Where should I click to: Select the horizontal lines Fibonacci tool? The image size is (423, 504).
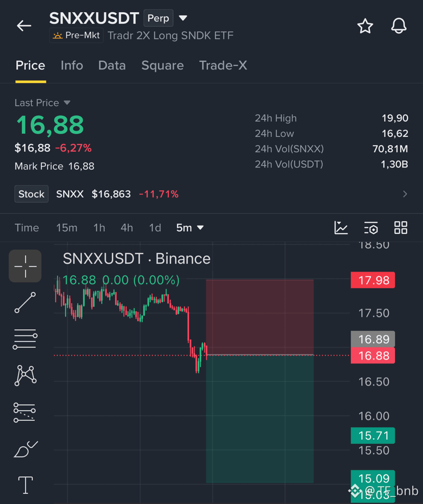[x=25, y=339]
